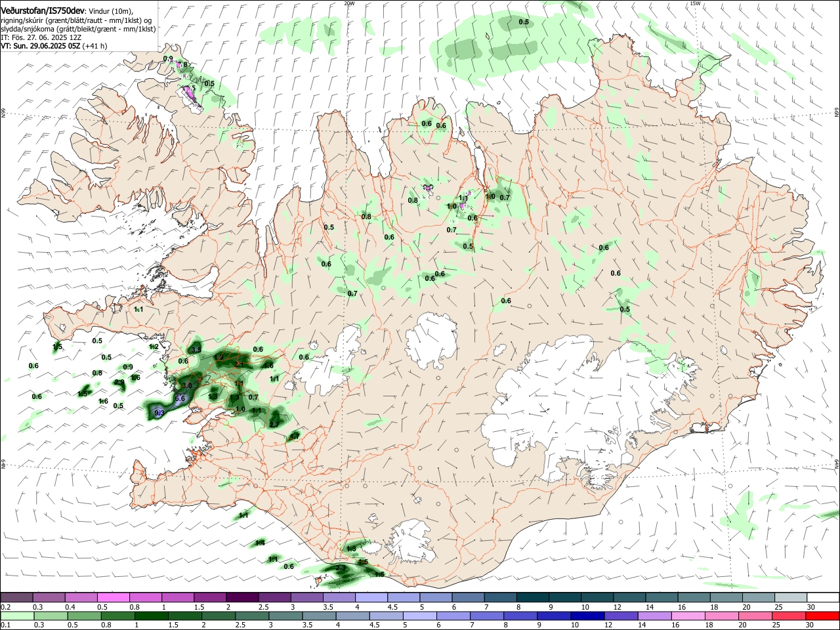Select the darkest green 1 swatch in the rain scale
Image resolution: width=840 pixels, height=630 pixels.
point(151,616)
